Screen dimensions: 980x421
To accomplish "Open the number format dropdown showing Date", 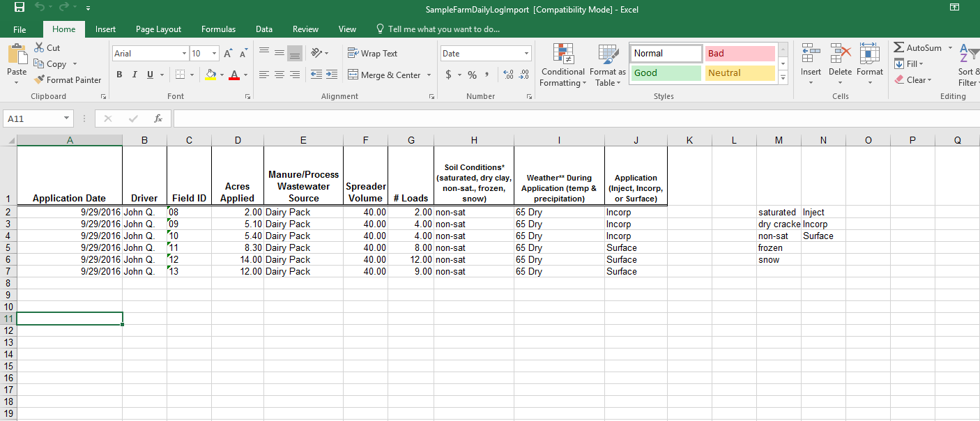I will (x=485, y=52).
